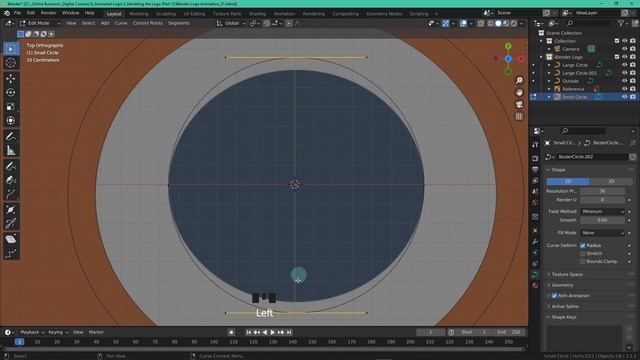The width and height of the screenshot is (640, 360).
Task: Expand the Active Spline panel
Action: click(564, 306)
